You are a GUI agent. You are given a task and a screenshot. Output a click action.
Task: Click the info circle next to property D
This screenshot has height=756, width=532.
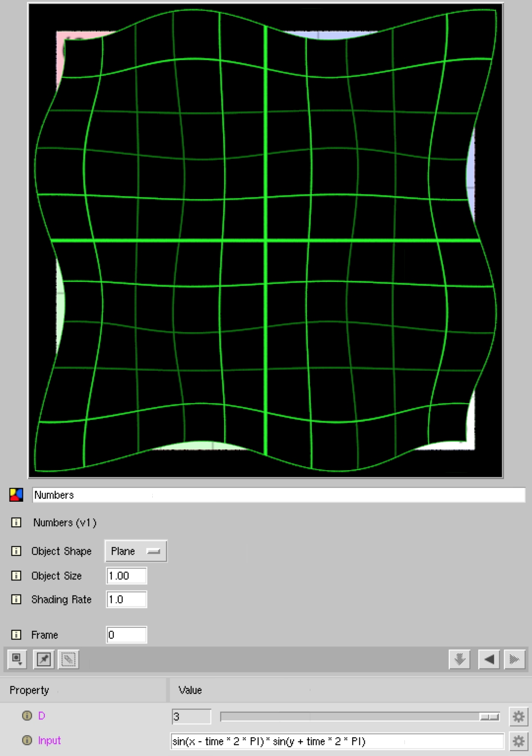[27, 716]
